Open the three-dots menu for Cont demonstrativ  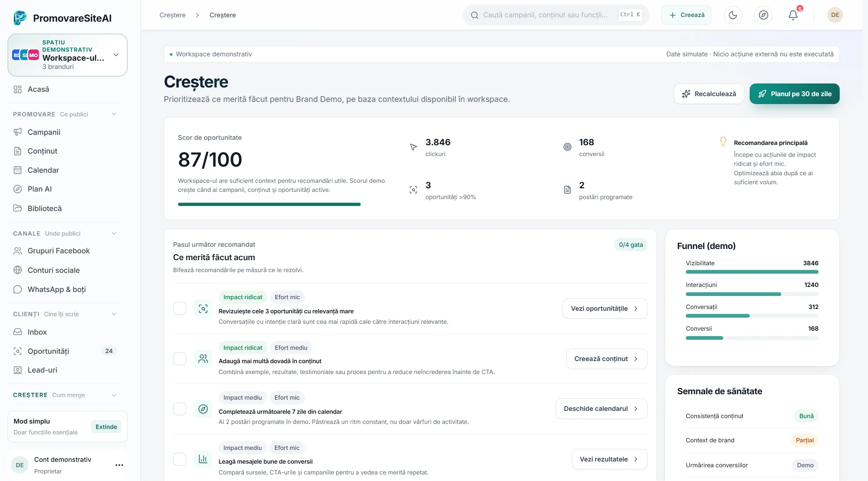tap(119, 465)
